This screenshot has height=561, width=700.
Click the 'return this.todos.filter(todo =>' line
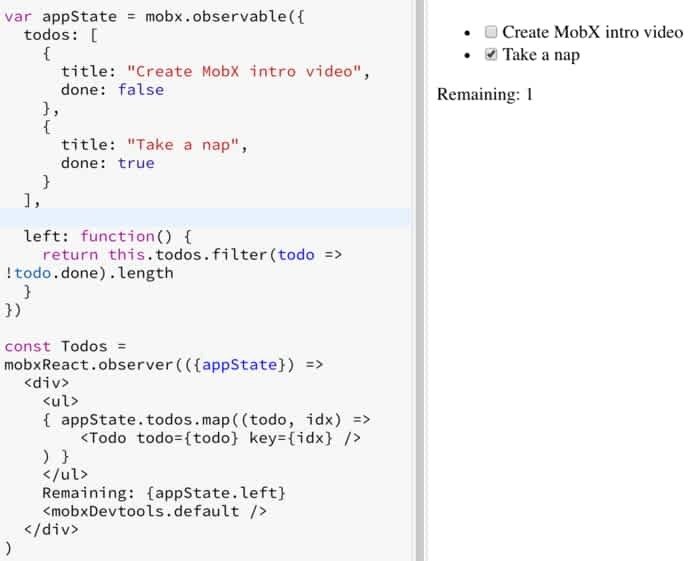pyautogui.click(x=192, y=255)
